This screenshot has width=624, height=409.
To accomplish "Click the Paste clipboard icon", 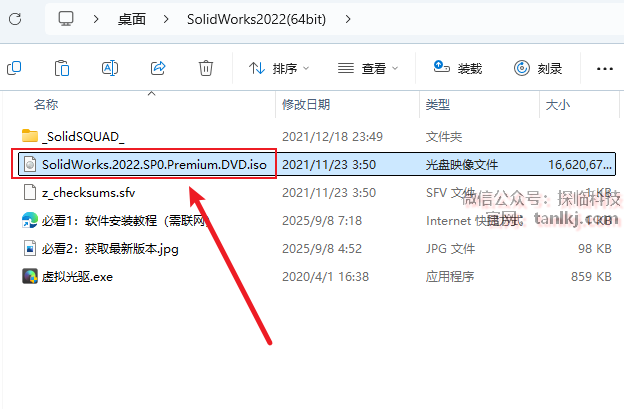I will (x=62, y=68).
